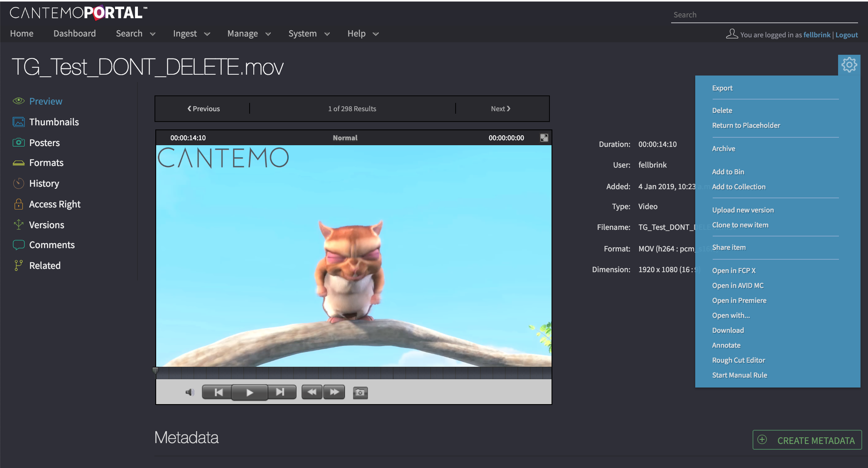
Task: Click the top Search input field
Action: pos(764,15)
